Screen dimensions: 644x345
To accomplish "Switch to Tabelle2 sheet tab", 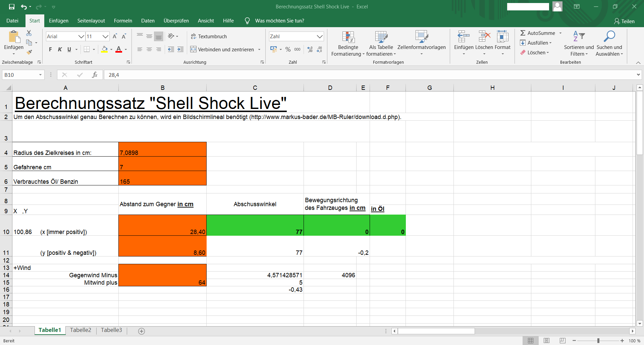I will point(80,330).
